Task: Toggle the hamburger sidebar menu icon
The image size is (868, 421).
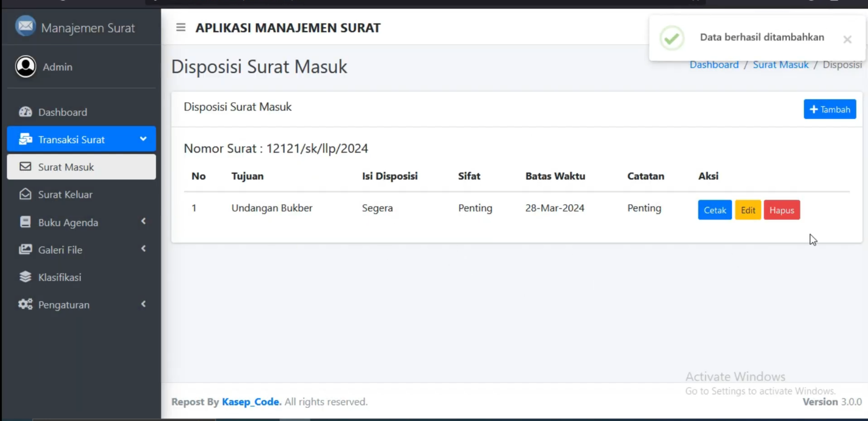Action: coord(181,27)
